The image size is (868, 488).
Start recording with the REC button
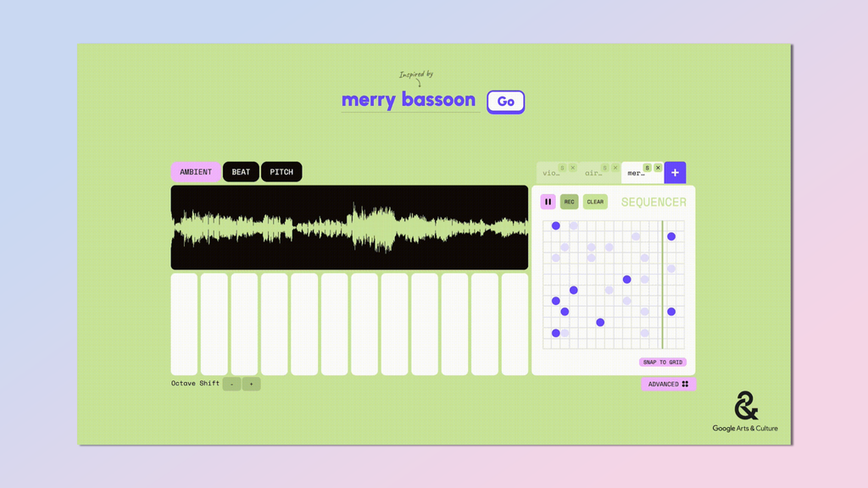pos(570,202)
